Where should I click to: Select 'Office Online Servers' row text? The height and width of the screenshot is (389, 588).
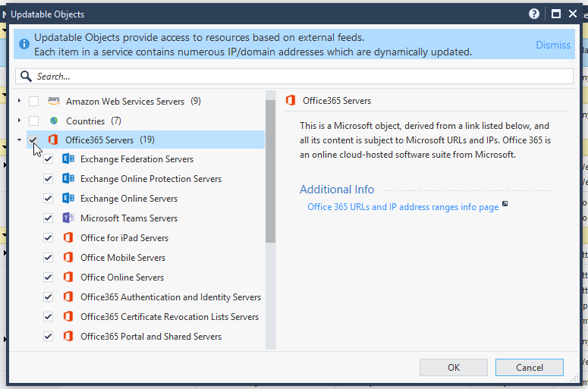(122, 278)
